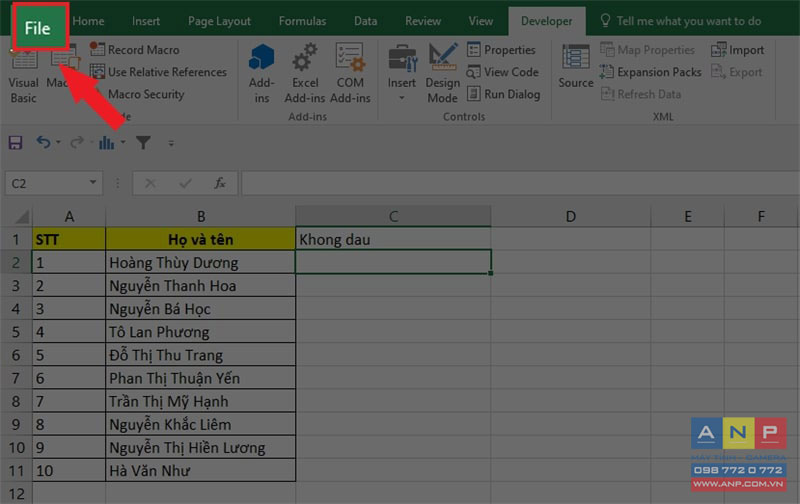The height and width of the screenshot is (504, 800).
Task: Select column C header
Action: [x=393, y=216]
